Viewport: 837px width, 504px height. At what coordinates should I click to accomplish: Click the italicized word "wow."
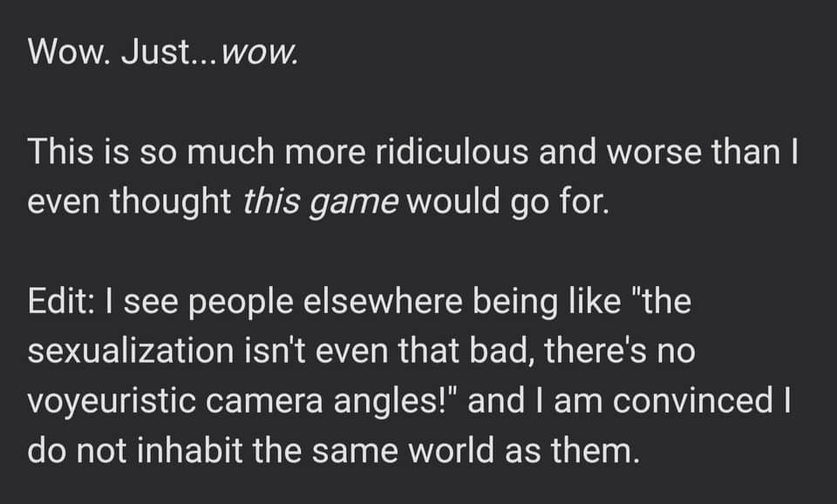tap(261, 54)
